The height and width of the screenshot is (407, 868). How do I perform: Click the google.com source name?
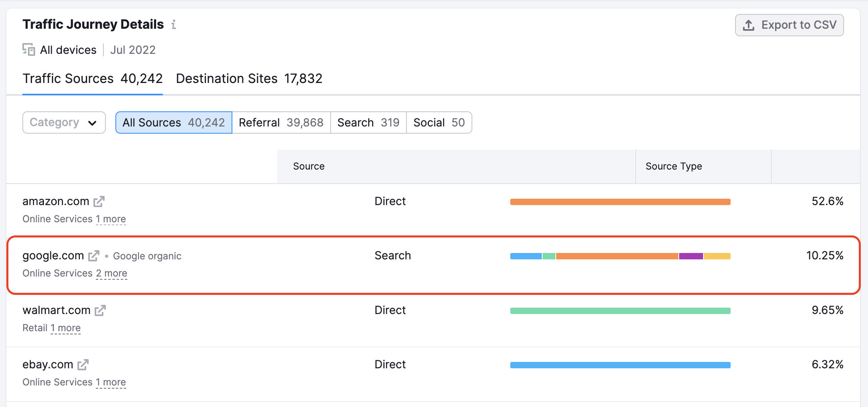pos(53,255)
